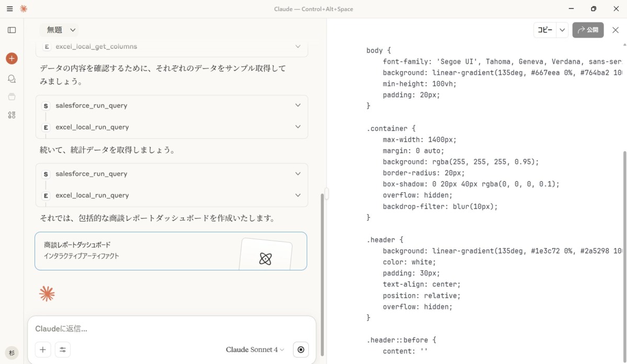This screenshot has width=627, height=364.
Task: Click the E icon beside excel_local_get_columns
Action: [45, 46]
